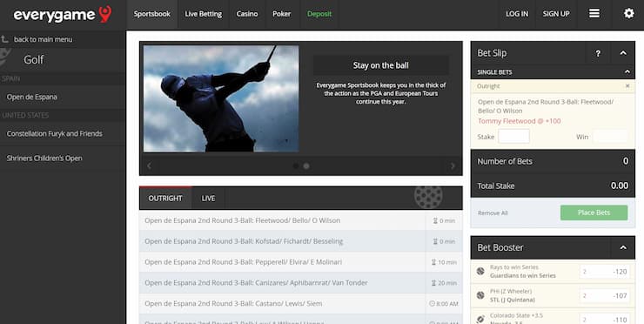The width and height of the screenshot is (644, 324).
Task: Click baseball icon beside PHI (Z Wheeler)
Action: tap(480, 295)
